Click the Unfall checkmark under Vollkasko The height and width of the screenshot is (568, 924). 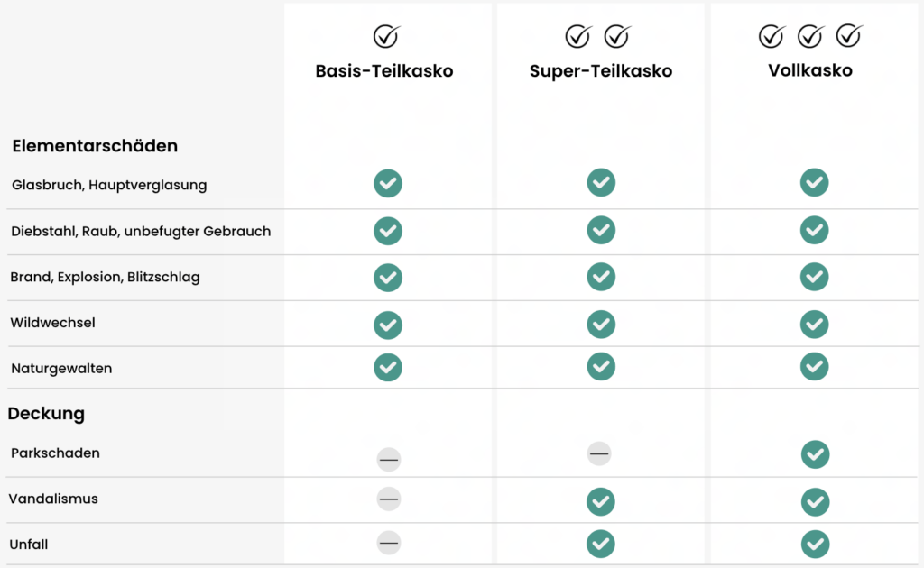click(x=816, y=545)
